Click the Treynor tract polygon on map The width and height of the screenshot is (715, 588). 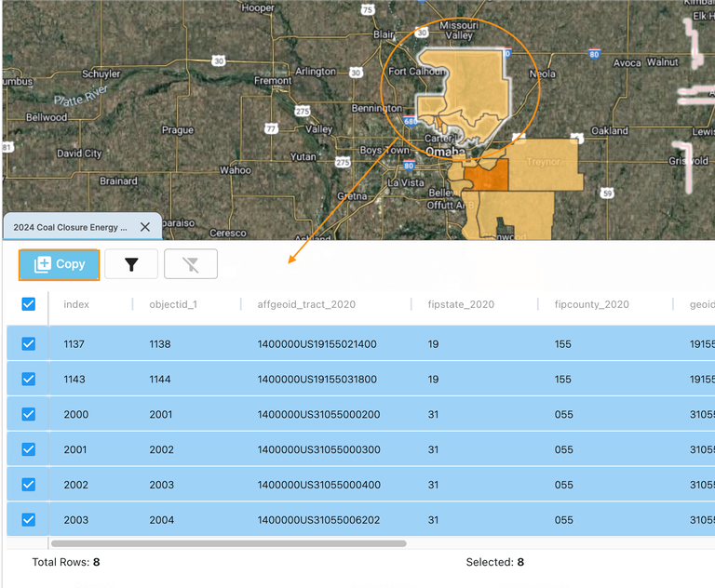click(545, 164)
